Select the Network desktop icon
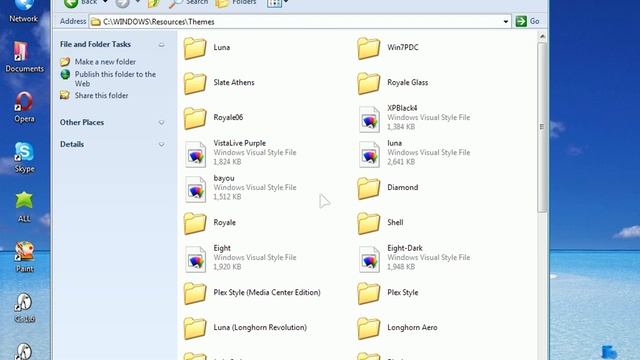This screenshot has width=640, height=360. click(24, 11)
